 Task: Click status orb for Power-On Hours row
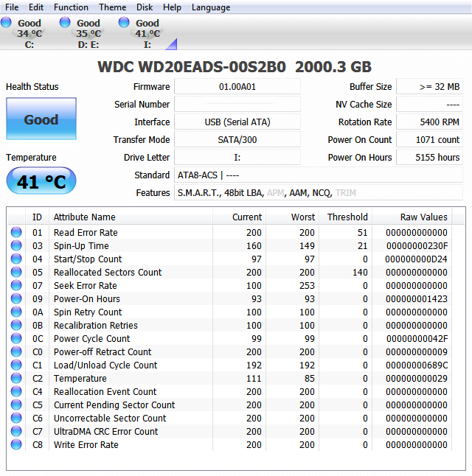[x=16, y=298]
